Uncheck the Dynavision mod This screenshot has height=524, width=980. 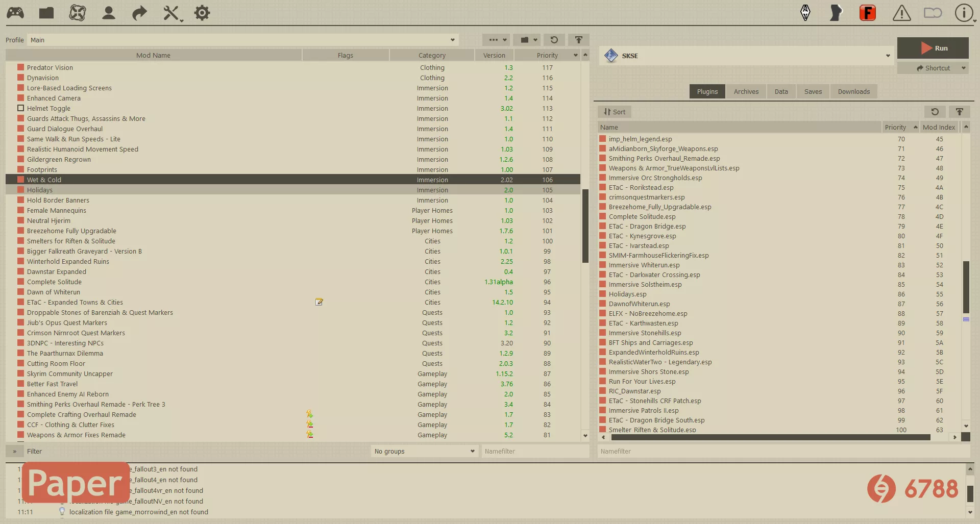coord(21,78)
